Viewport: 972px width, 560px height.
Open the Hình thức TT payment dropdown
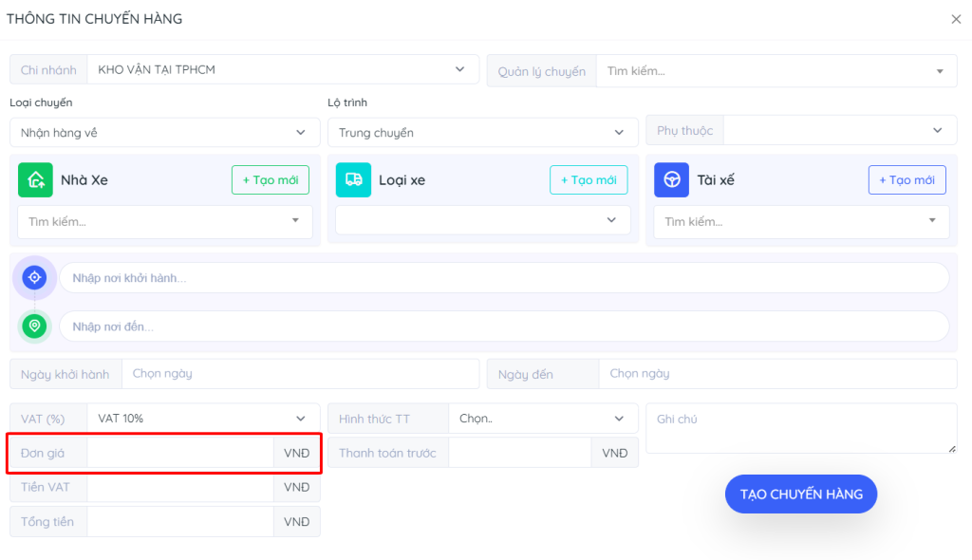tap(542, 419)
